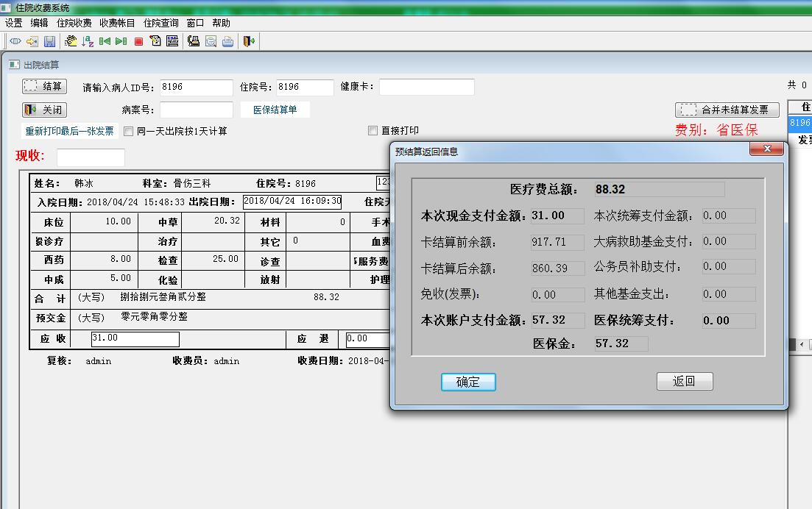The image size is (812, 509).
Task: Click 卡结算前余额 917.71 field
Action: 558,242
